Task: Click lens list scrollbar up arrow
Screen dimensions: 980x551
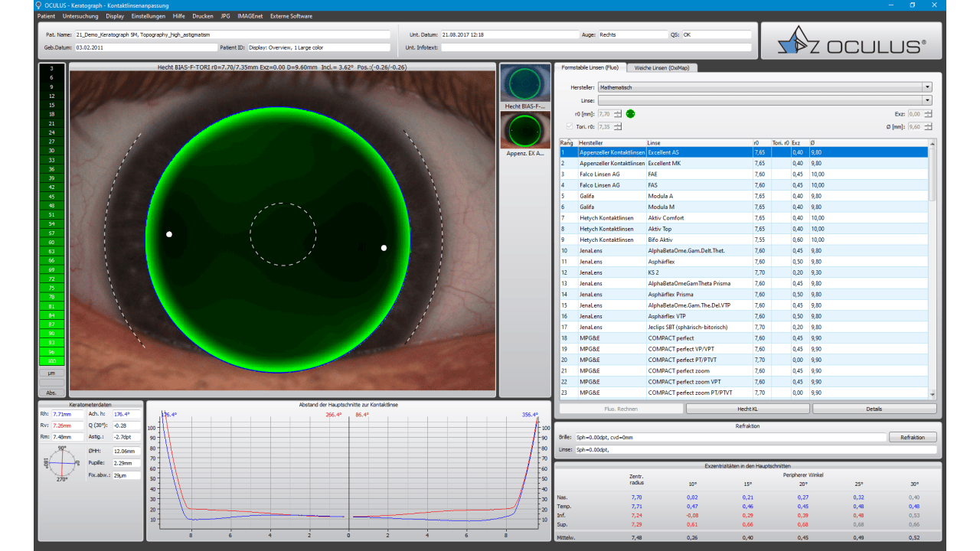Action: pos(932,143)
